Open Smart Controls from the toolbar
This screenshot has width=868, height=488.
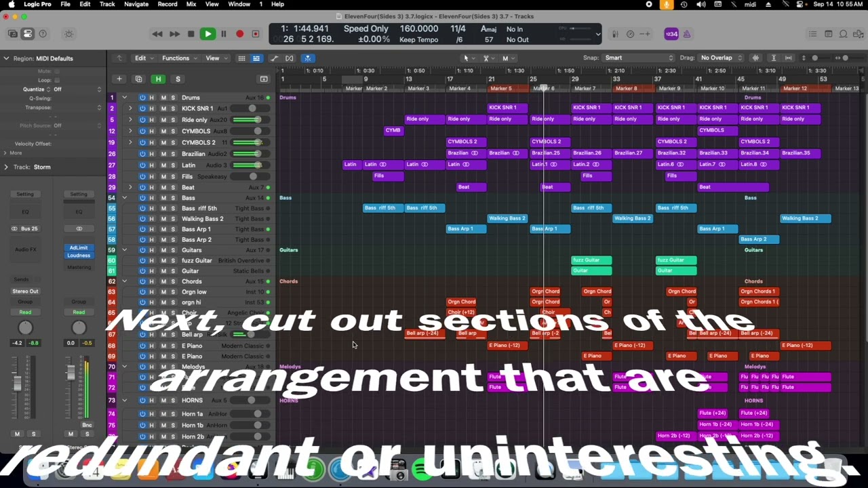pos(68,34)
